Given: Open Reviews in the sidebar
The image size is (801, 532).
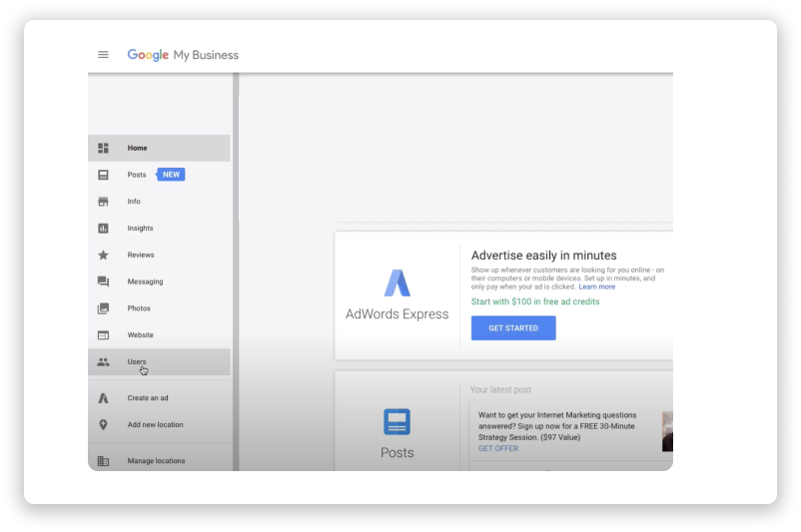Looking at the screenshot, I should pyautogui.click(x=159, y=255).
